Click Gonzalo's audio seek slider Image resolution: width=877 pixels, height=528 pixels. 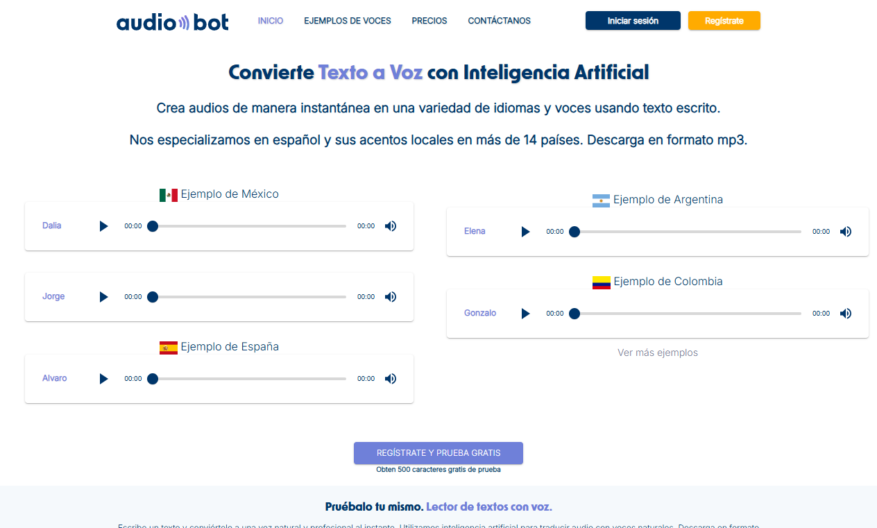[685, 314]
